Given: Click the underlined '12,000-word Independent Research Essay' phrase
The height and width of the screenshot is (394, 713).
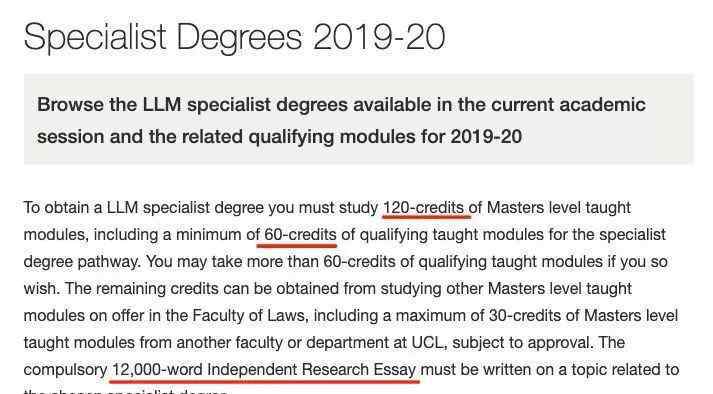Looking at the screenshot, I should click(264, 369).
